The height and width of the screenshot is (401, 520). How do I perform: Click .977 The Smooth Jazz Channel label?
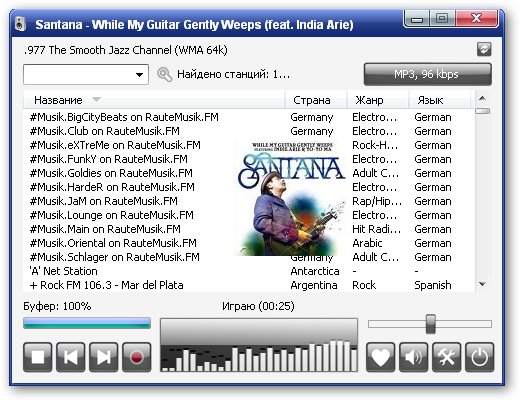126,50
